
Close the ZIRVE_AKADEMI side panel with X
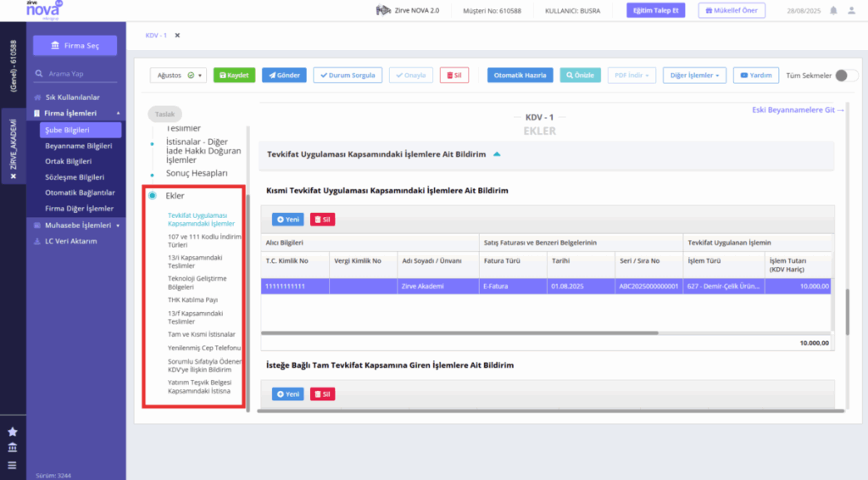tap(14, 176)
